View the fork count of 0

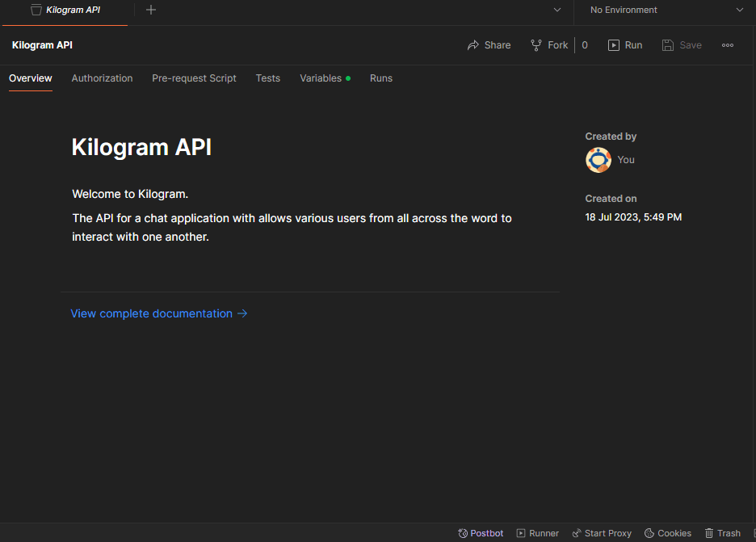pos(585,45)
